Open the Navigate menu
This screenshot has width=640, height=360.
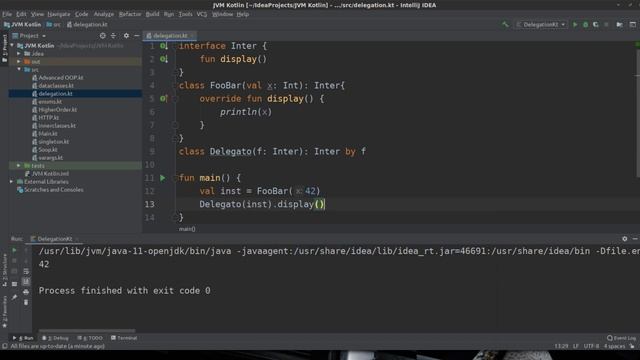(58, 14)
